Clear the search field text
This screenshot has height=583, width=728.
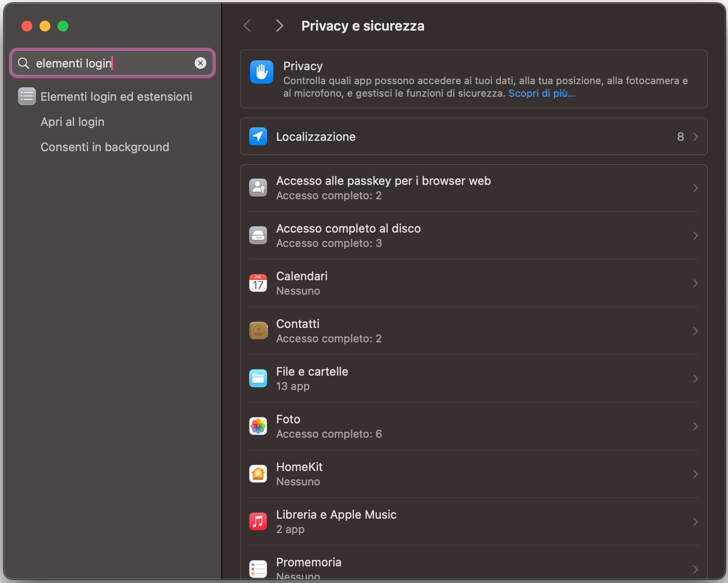(201, 63)
